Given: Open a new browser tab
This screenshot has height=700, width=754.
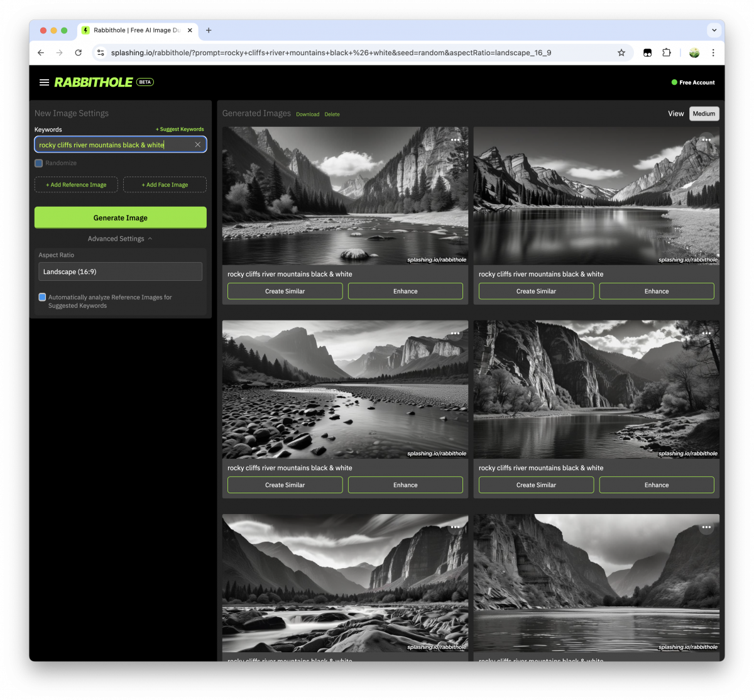Looking at the screenshot, I should 209,30.
